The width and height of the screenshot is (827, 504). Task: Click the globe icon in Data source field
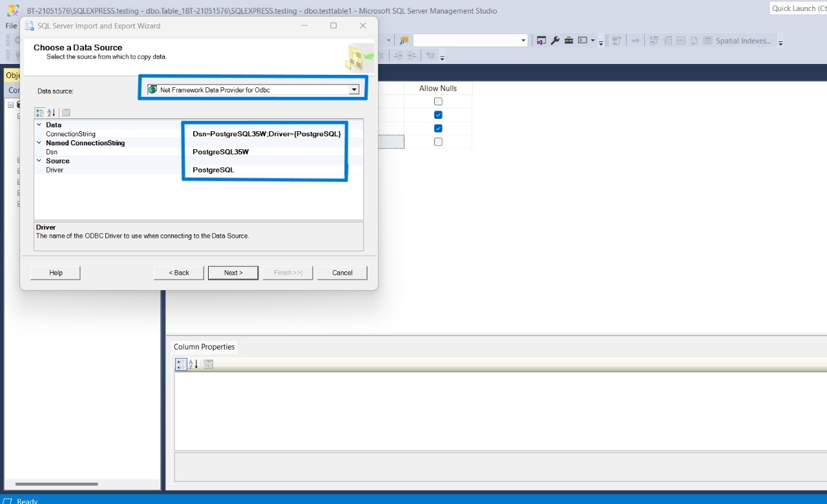pos(152,90)
